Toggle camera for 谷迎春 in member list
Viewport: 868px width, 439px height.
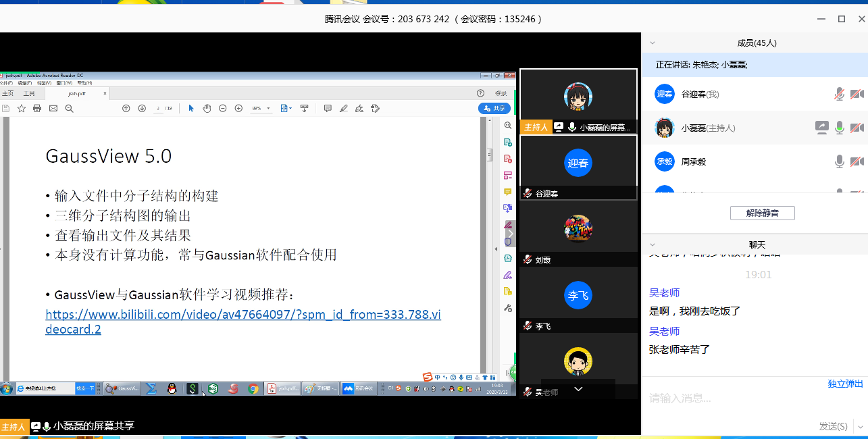(857, 94)
